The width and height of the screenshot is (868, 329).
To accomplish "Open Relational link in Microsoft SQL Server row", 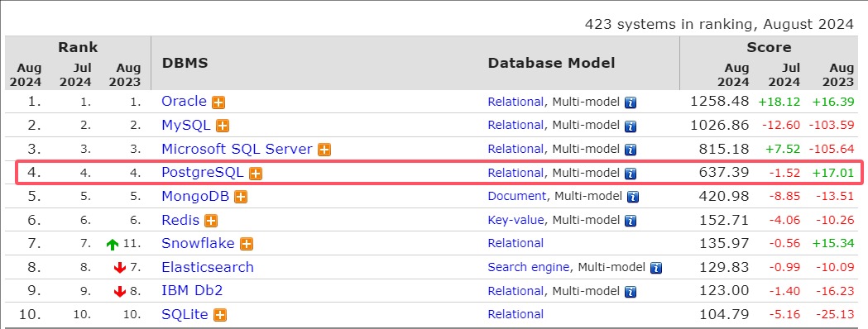I will (516, 150).
